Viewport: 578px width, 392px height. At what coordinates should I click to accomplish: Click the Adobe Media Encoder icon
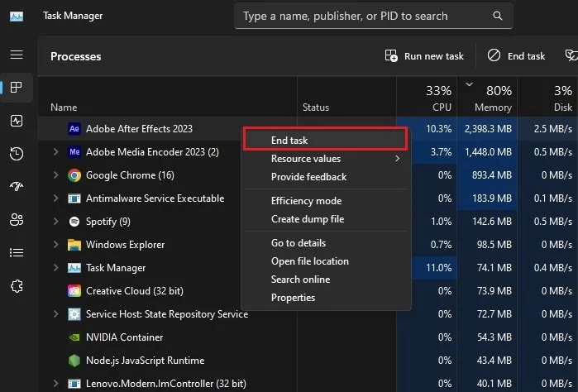[x=74, y=152]
